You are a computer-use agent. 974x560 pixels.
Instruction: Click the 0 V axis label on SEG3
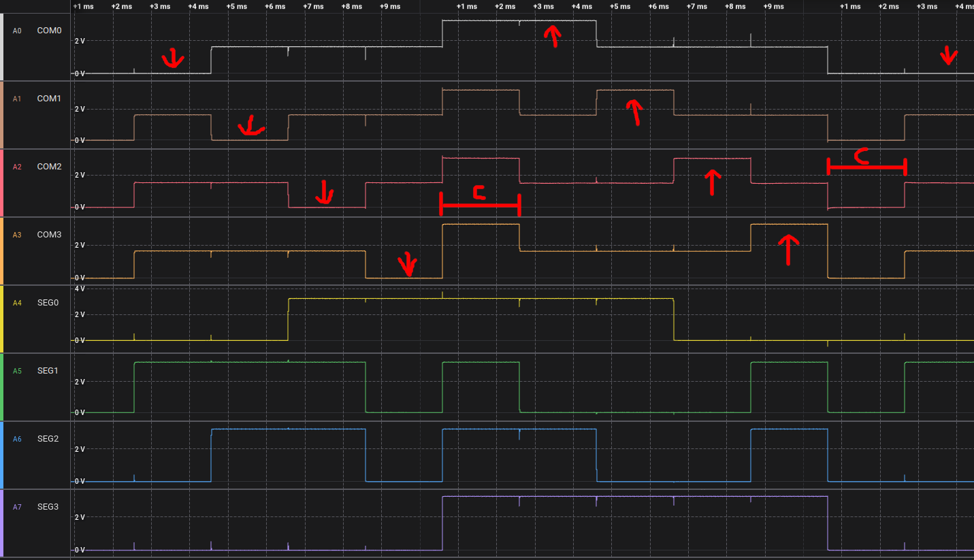(79, 550)
